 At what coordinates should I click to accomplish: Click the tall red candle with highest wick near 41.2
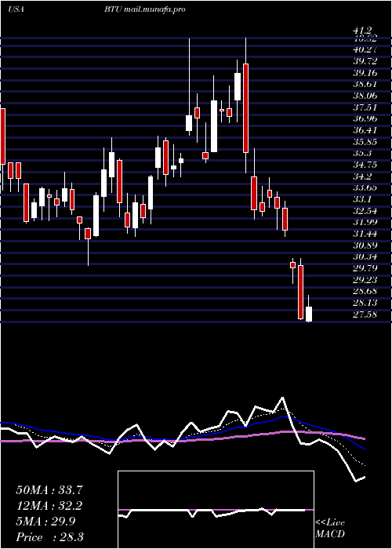[246, 108]
